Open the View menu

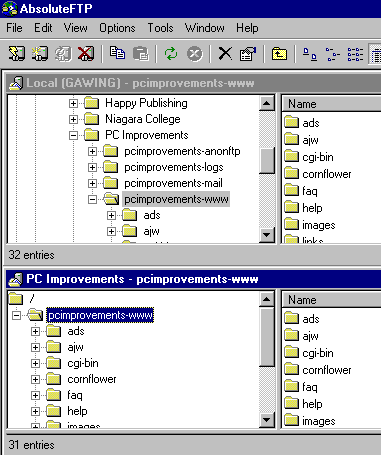click(x=76, y=28)
